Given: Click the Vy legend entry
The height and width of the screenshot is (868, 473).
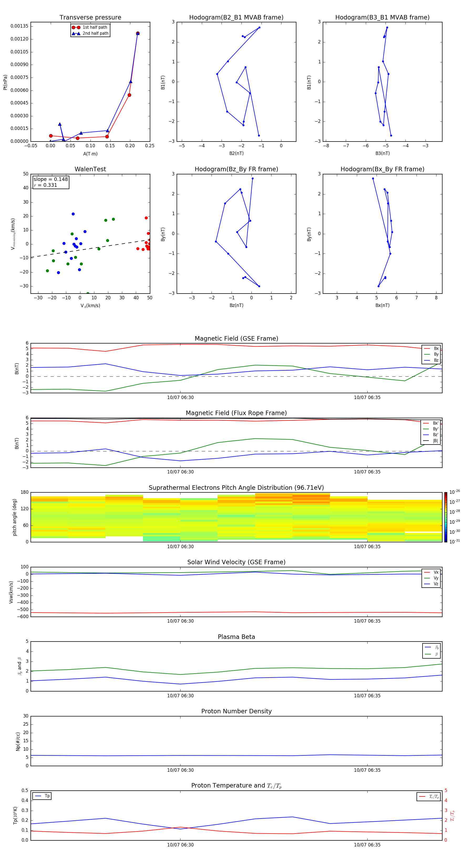Looking at the screenshot, I should coord(431,578).
